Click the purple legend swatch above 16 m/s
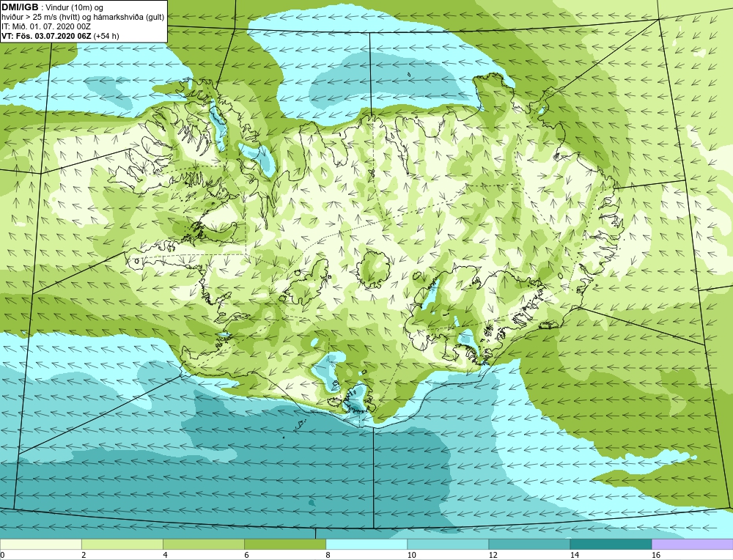The image size is (733, 560). tap(693, 544)
